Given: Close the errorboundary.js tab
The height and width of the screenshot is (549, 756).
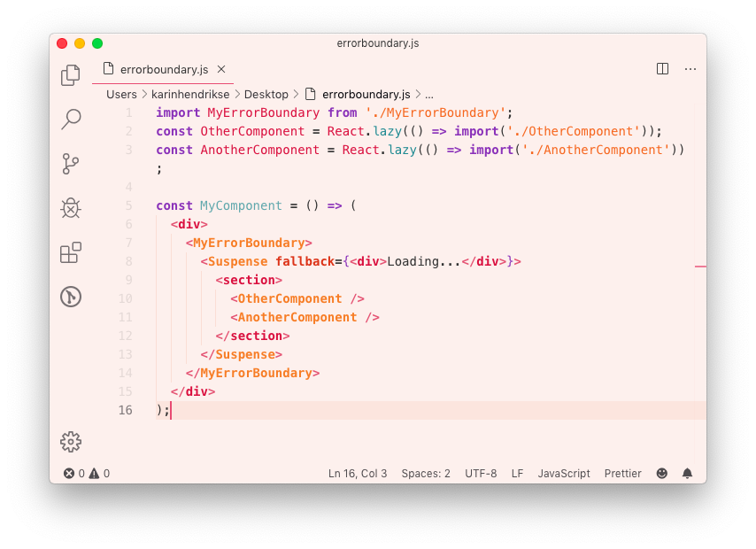Looking at the screenshot, I should tap(221, 69).
